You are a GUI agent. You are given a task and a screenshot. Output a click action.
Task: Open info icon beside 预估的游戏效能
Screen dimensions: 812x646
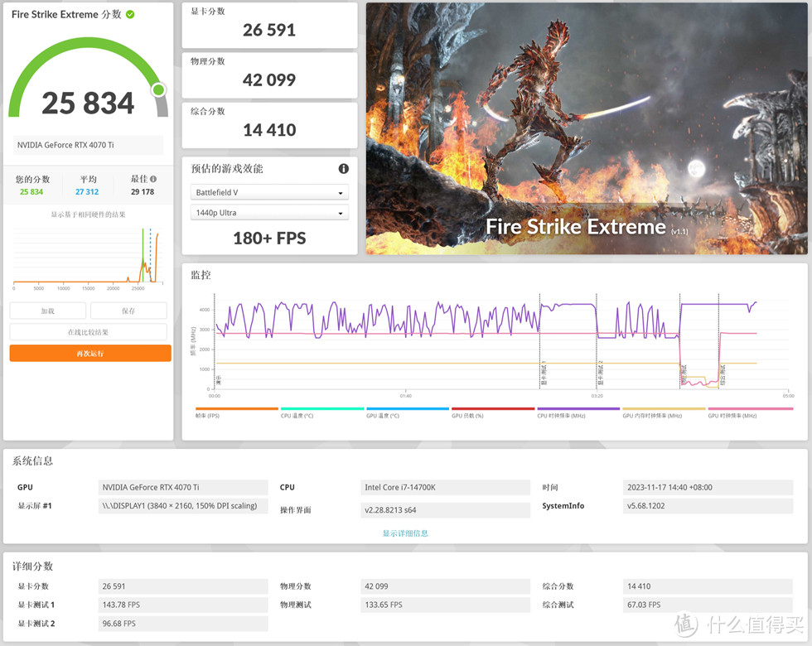point(343,169)
